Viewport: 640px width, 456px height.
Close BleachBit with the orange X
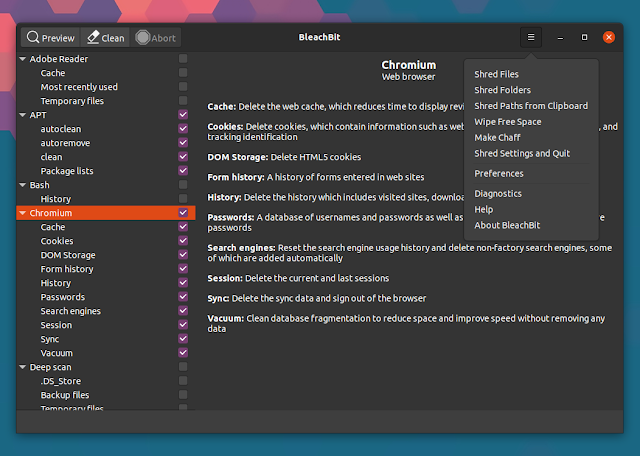click(609, 37)
